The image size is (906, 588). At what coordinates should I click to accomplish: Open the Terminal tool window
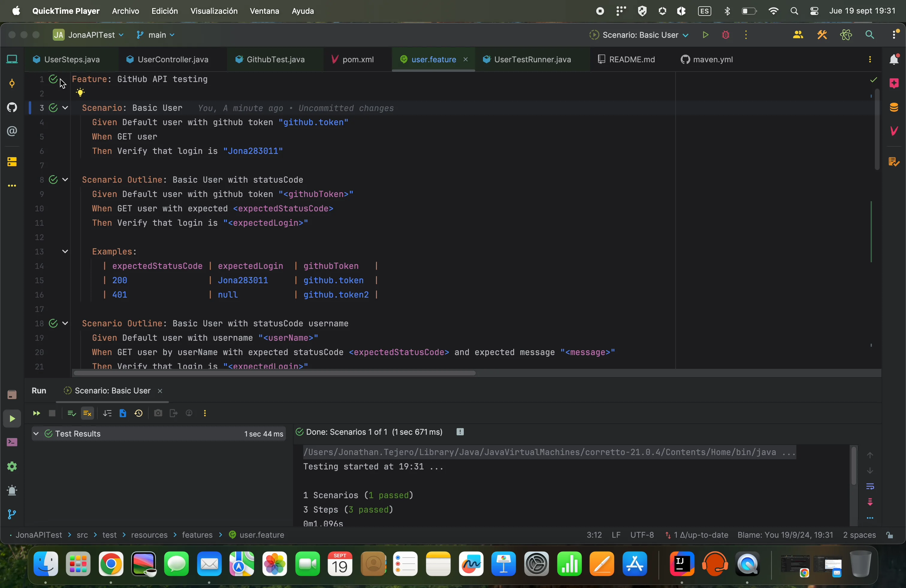(12, 442)
